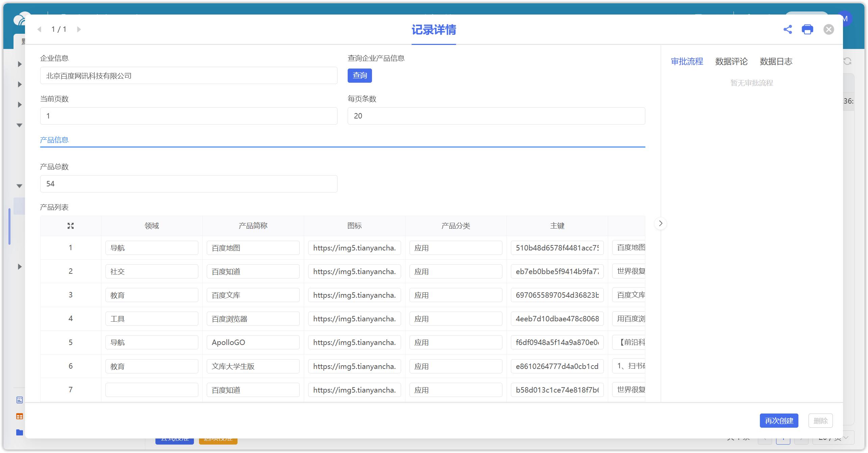Screen dimensions: 868x453
Task: Expand the third sidebar tree arrow
Action: point(20,105)
